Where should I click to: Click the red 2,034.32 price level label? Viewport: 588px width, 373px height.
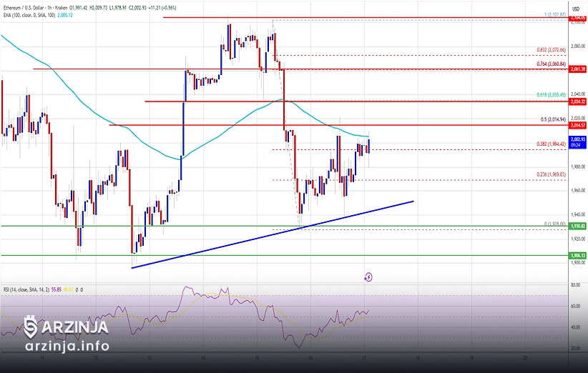click(577, 101)
